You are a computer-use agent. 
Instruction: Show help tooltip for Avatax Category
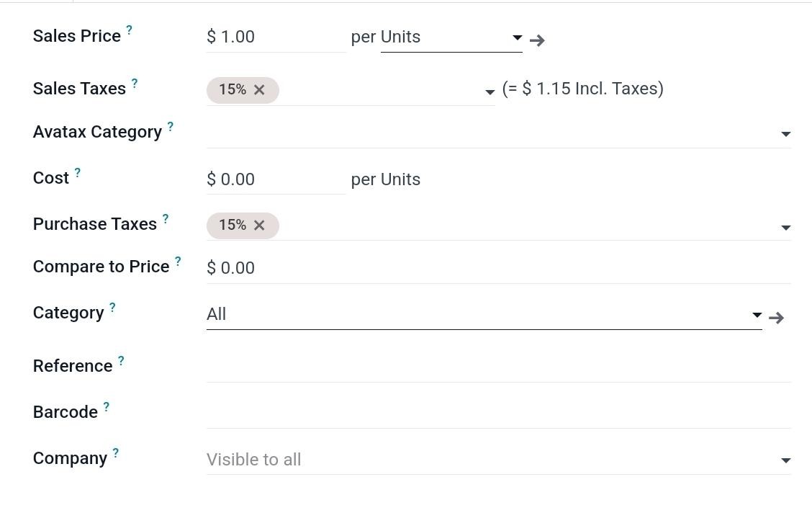click(x=171, y=126)
